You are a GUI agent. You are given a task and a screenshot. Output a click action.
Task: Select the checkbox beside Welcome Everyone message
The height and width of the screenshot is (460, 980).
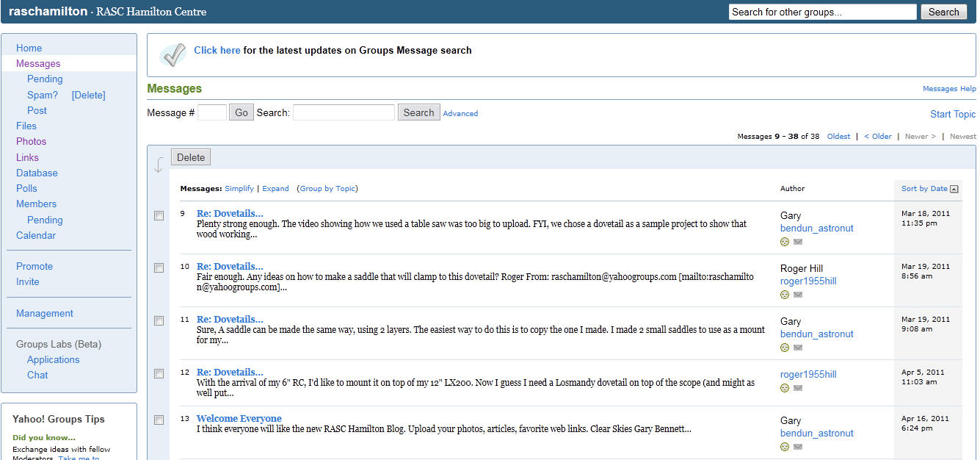(x=159, y=420)
